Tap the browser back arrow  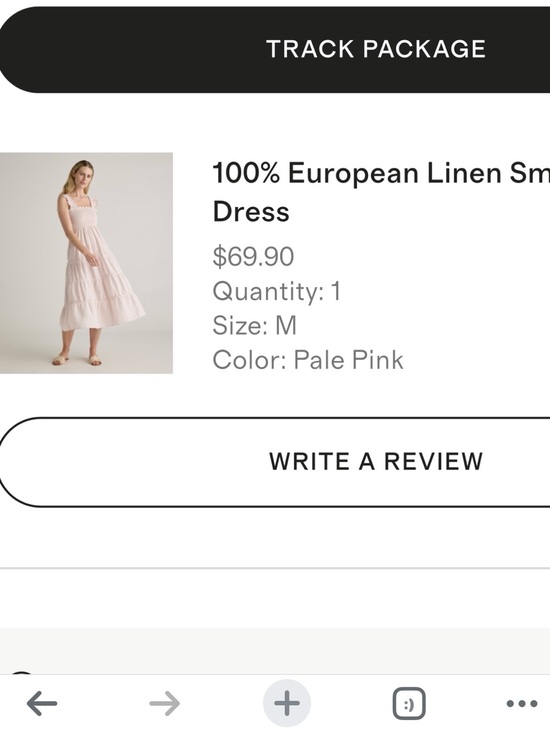click(x=42, y=703)
